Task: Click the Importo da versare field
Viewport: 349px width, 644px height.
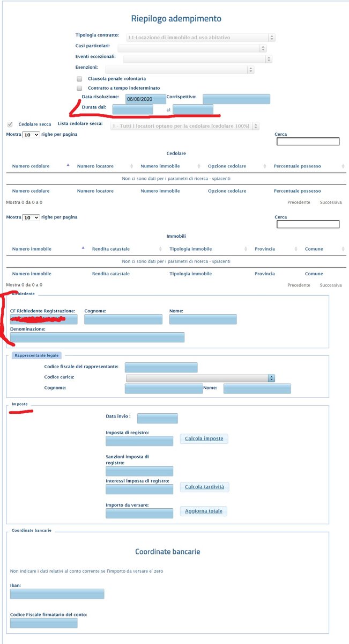Action: coord(139,514)
